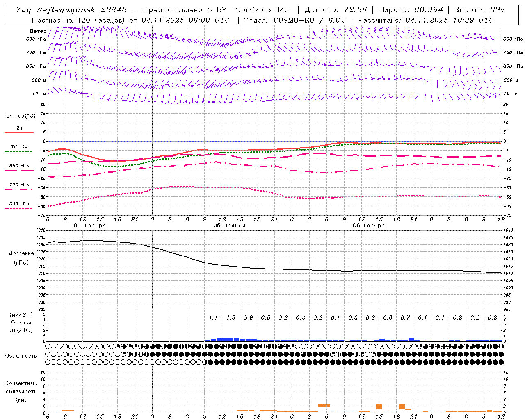Screen dimensions: 525x420
Task: Click the 1.5 precipitation total value
Action: point(231,318)
